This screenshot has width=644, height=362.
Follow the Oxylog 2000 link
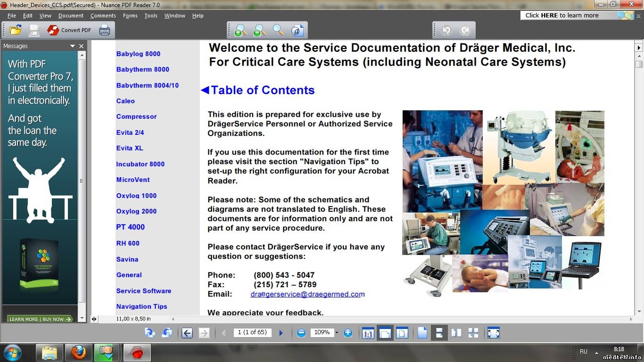136,211
